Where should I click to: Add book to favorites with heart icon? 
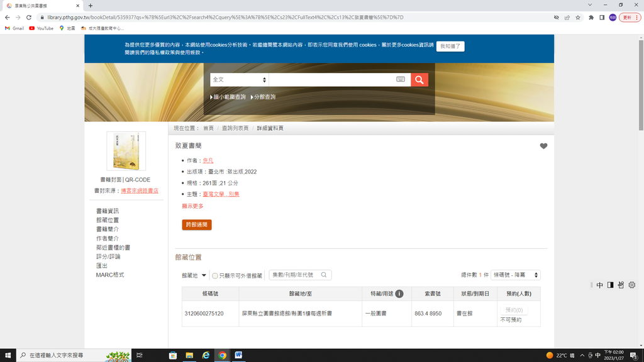(x=543, y=146)
